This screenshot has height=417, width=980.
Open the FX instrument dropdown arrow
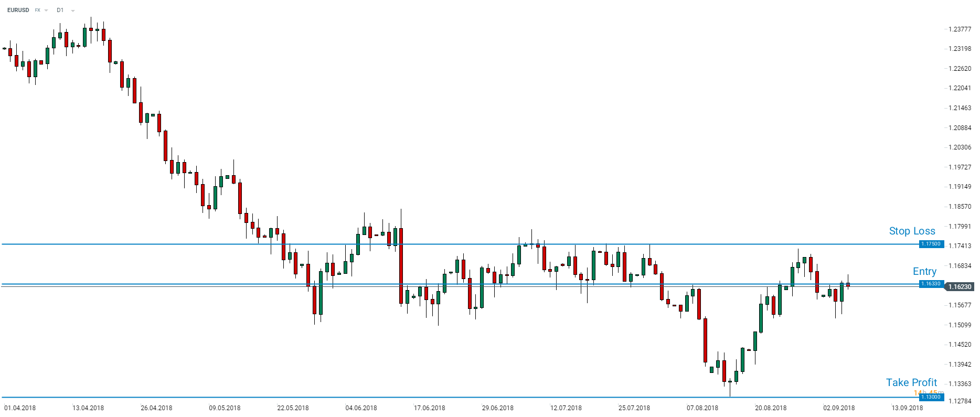click(x=46, y=10)
